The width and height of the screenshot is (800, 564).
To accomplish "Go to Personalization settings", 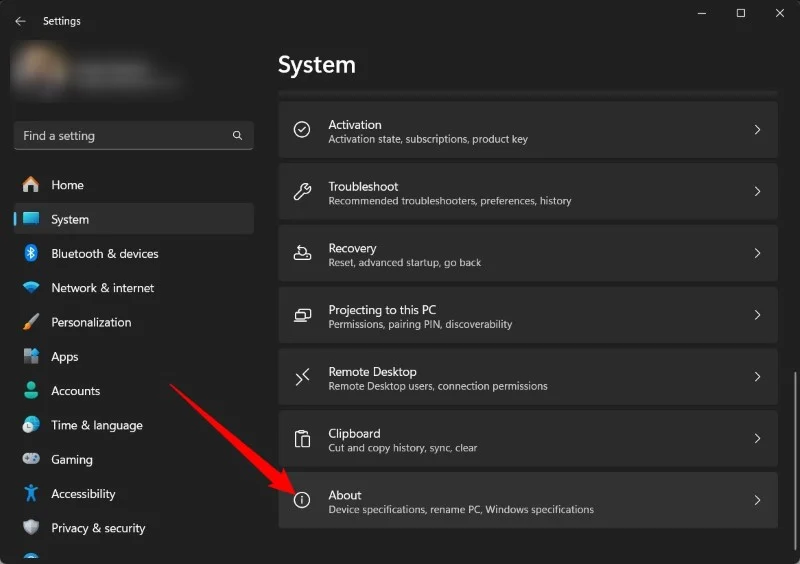I will 134,322.
